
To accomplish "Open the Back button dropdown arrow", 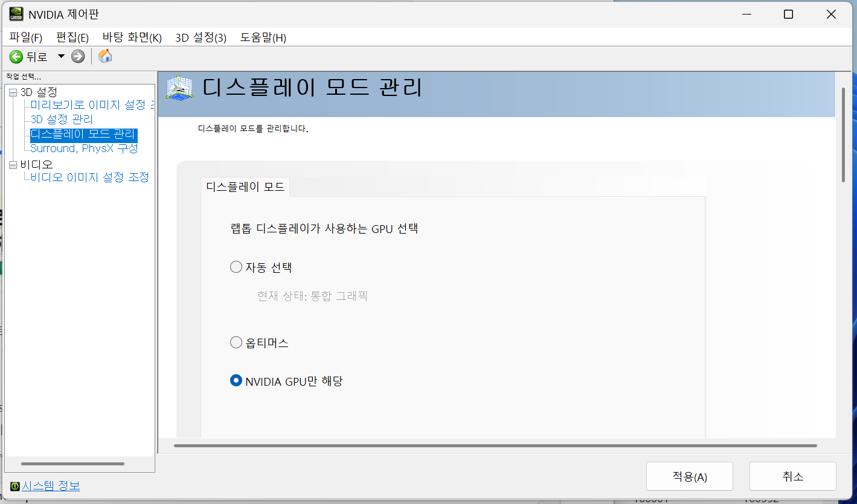I will 60,56.
